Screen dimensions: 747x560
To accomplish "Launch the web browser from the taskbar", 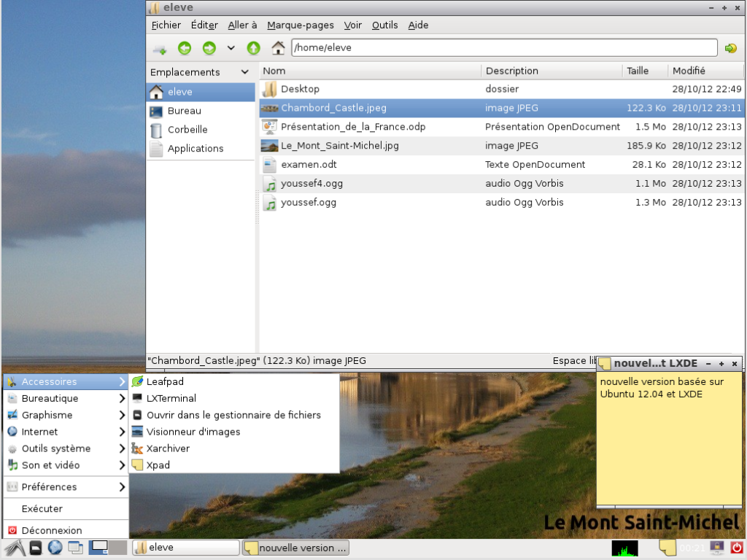I will (55, 548).
